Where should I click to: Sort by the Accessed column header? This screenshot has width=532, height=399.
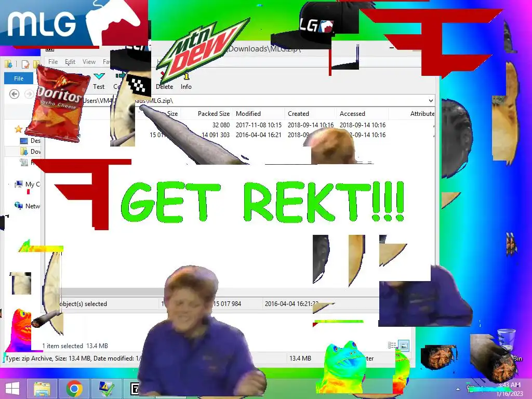353,114
